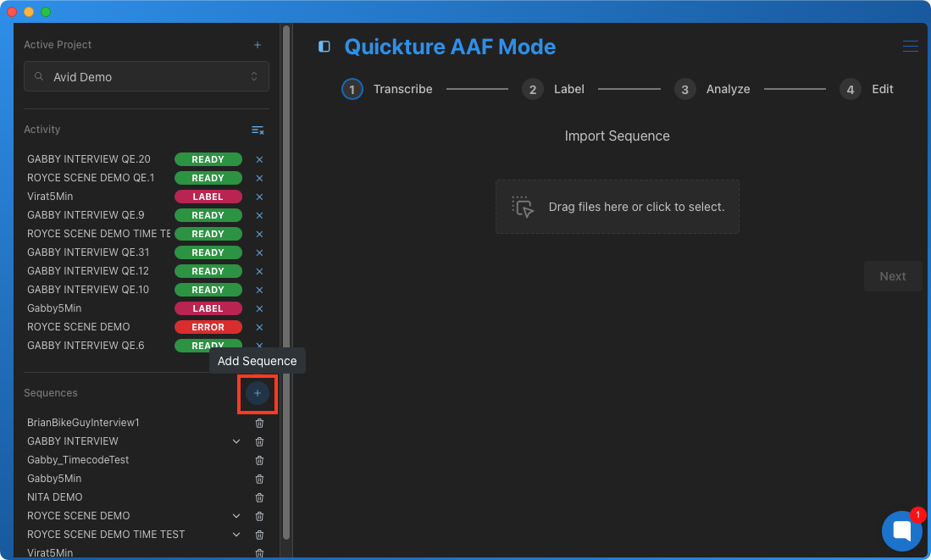Select the Gabby_TimecodeTest sequence row
Viewport: 931px width, 560px height.
coord(78,460)
